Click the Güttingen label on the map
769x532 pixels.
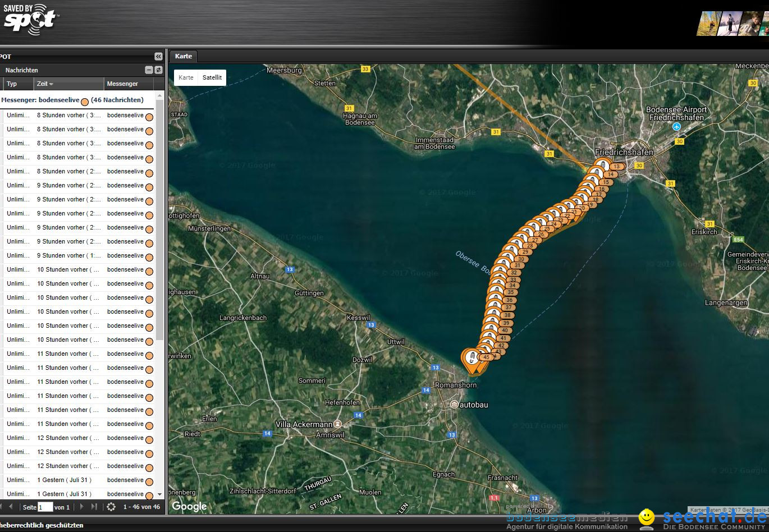click(x=309, y=293)
